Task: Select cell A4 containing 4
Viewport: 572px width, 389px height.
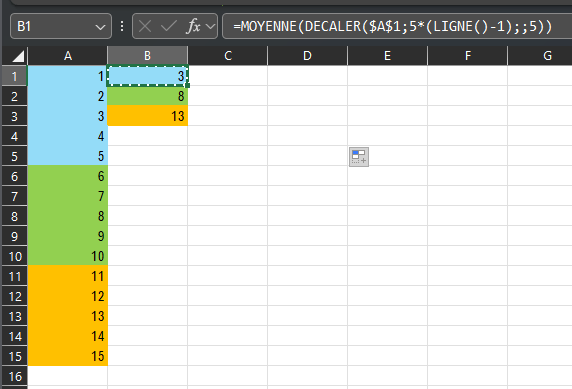Action: [x=67, y=136]
